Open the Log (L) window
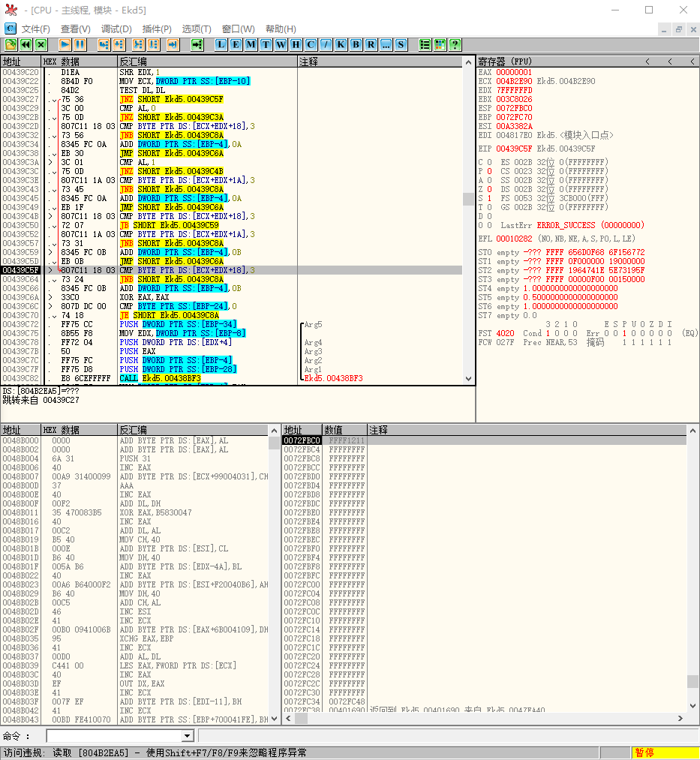 (x=221, y=45)
